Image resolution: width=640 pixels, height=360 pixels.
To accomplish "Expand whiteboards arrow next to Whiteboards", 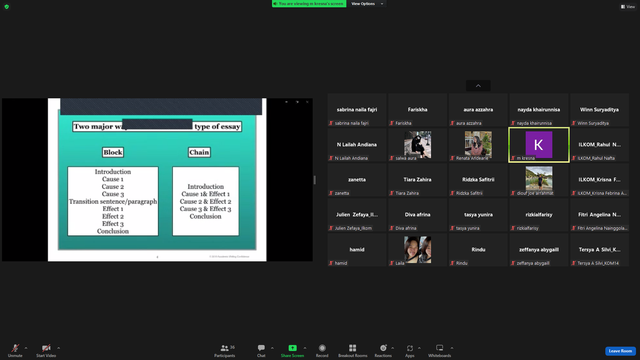I will (452, 348).
